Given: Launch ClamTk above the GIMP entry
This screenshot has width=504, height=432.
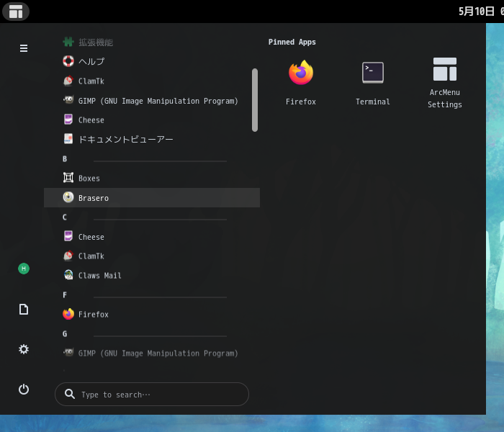Looking at the screenshot, I should 152,81.
